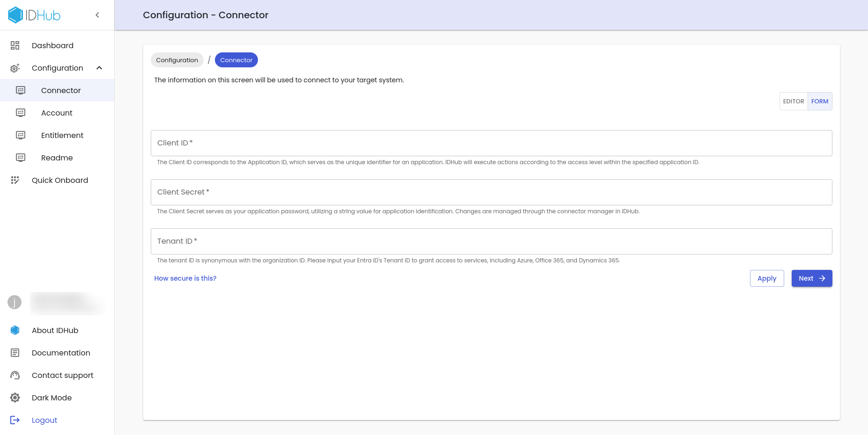The width and height of the screenshot is (868, 435).
Task: Click the user avatar circle
Action: (15, 302)
